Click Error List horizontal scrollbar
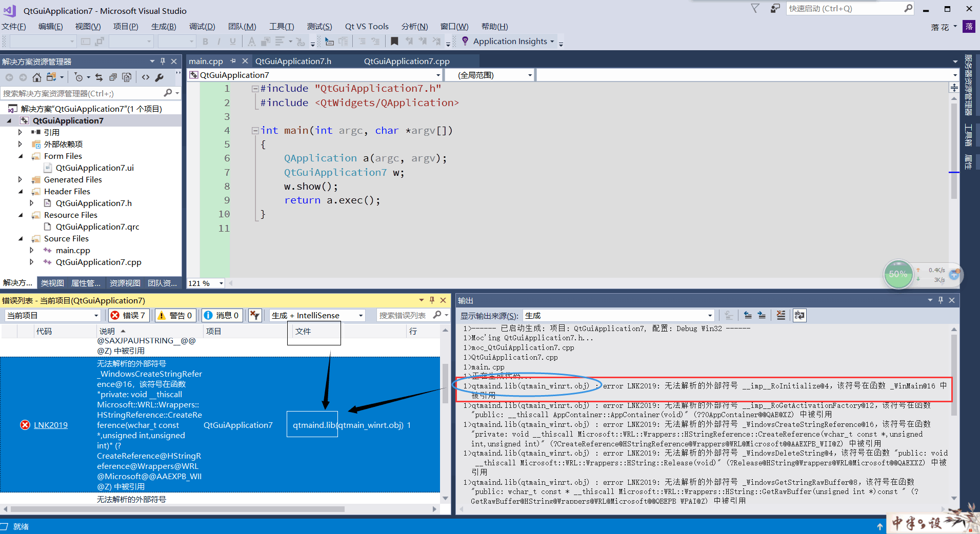980x534 pixels. (x=177, y=509)
